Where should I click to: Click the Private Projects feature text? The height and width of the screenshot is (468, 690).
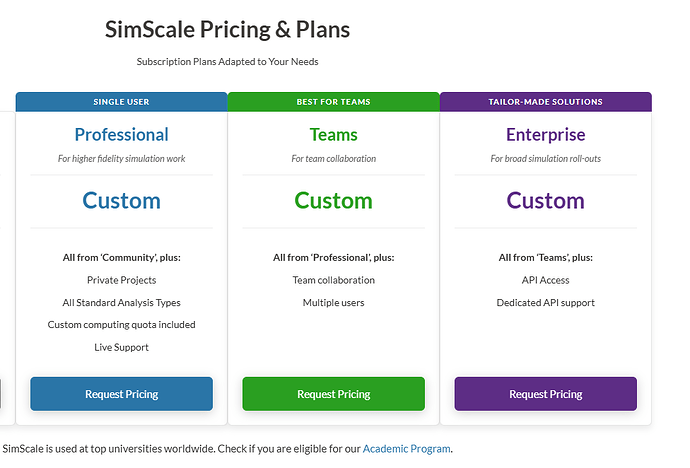tap(121, 280)
